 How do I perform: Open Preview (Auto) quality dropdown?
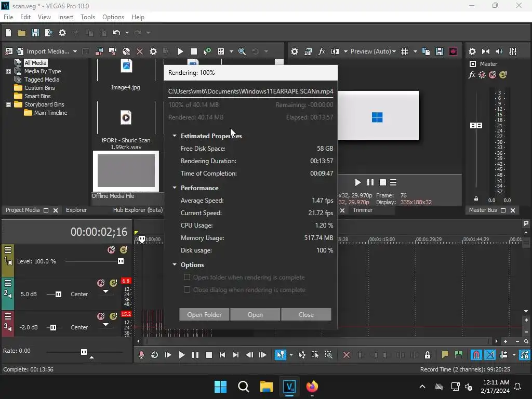(x=373, y=51)
